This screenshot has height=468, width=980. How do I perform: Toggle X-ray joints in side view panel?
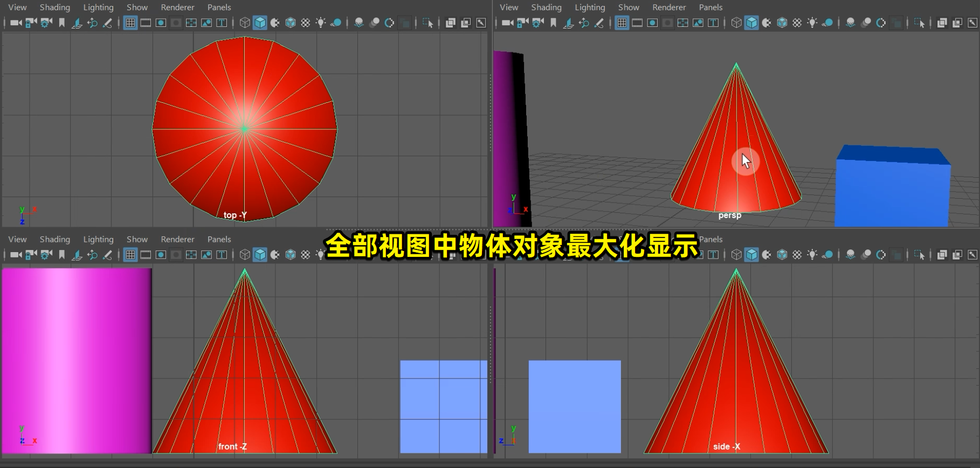pos(972,255)
